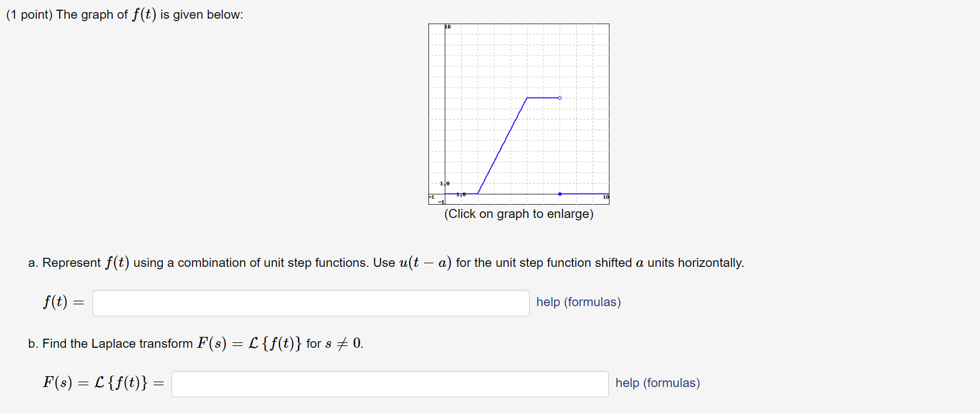Click the f(t) = label beside the input
The width and height of the screenshot is (980, 413).
point(62,302)
